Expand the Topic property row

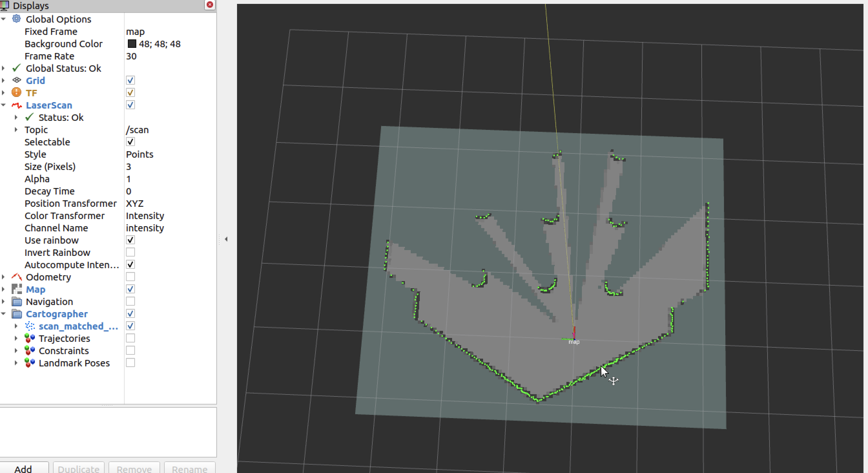coord(16,130)
